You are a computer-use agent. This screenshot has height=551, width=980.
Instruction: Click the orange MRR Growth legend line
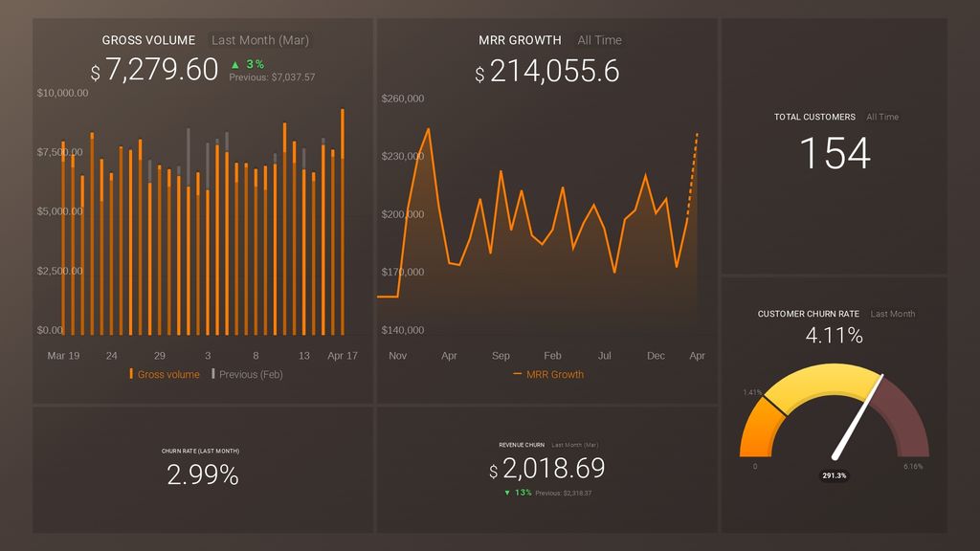click(x=518, y=374)
